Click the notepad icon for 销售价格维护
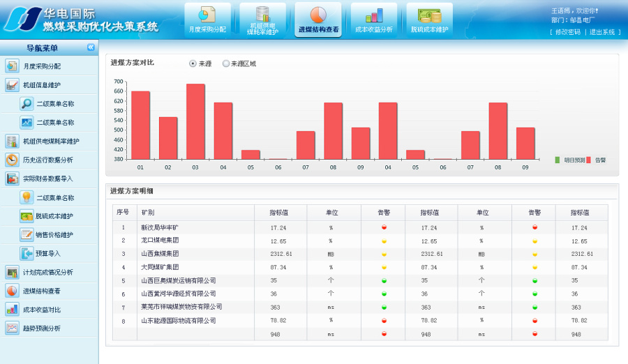Screen dimensions: 628x364 [27, 235]
